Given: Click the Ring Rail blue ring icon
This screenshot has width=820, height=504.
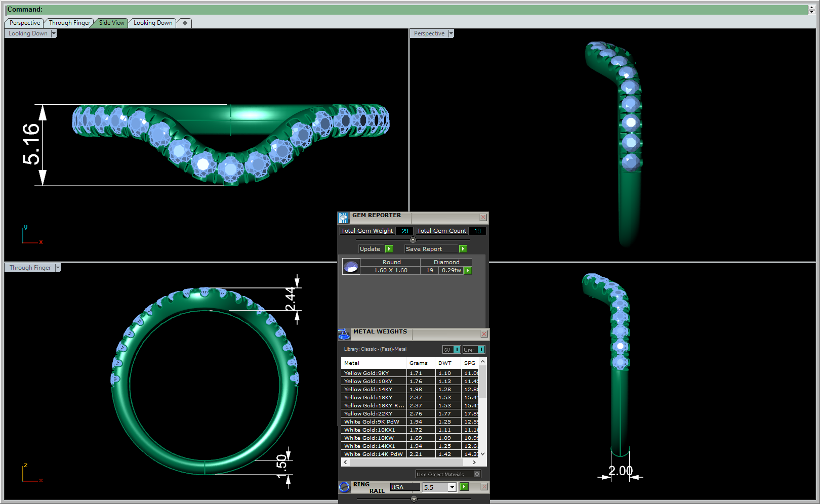Looking at the screenshot, I should 344,487.
